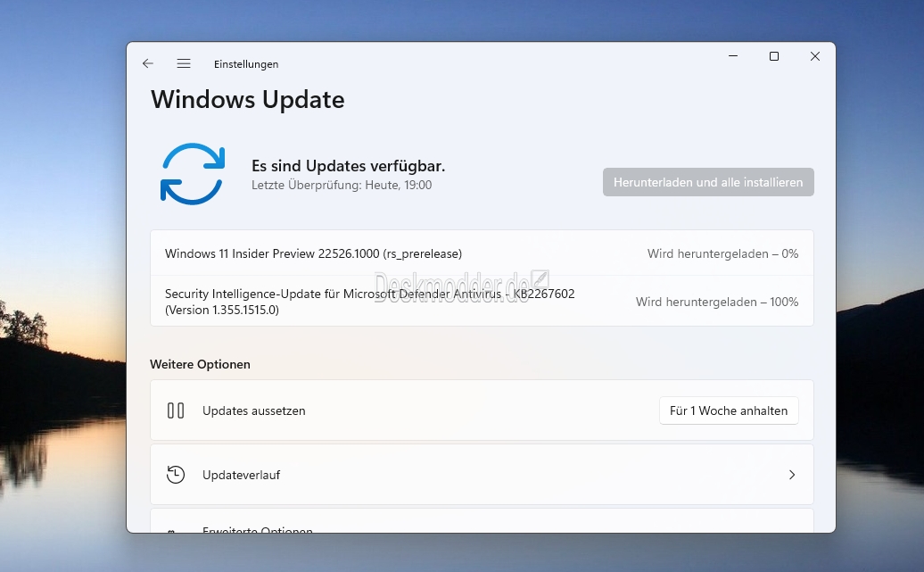Image resolution: width=924 pixels, height=572 pixels.
Task: Click the pause icon beside Updates aussetzen
Action: (176, 410)
